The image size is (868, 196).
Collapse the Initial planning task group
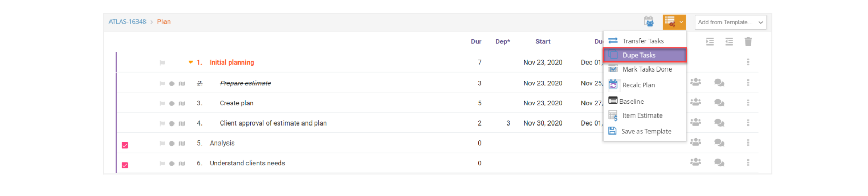(190, 63)
